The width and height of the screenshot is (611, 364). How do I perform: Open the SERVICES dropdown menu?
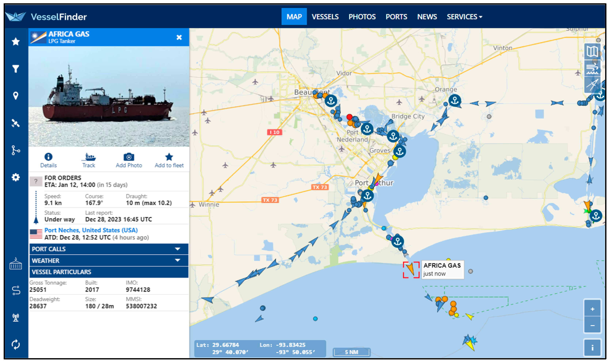(x=464, y=17)
